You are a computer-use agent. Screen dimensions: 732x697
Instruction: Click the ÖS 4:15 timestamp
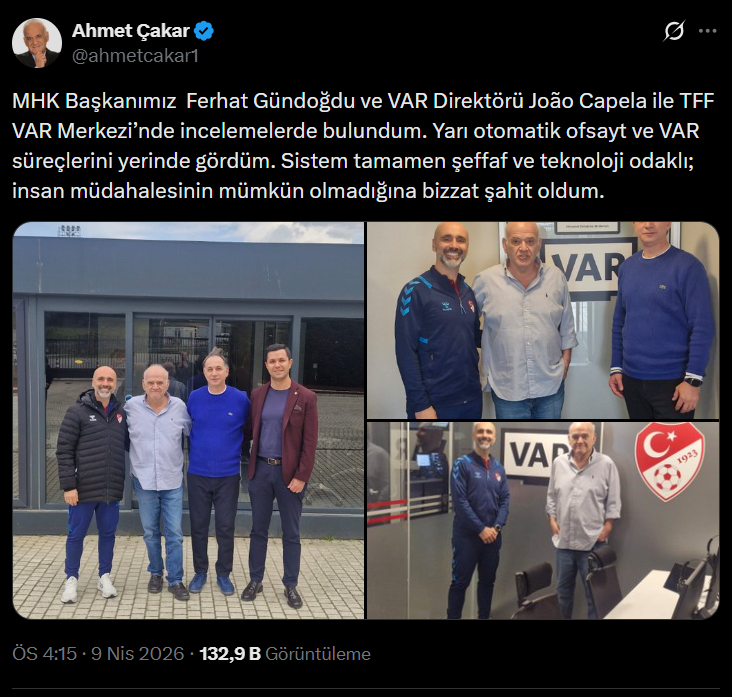(44, 654)
